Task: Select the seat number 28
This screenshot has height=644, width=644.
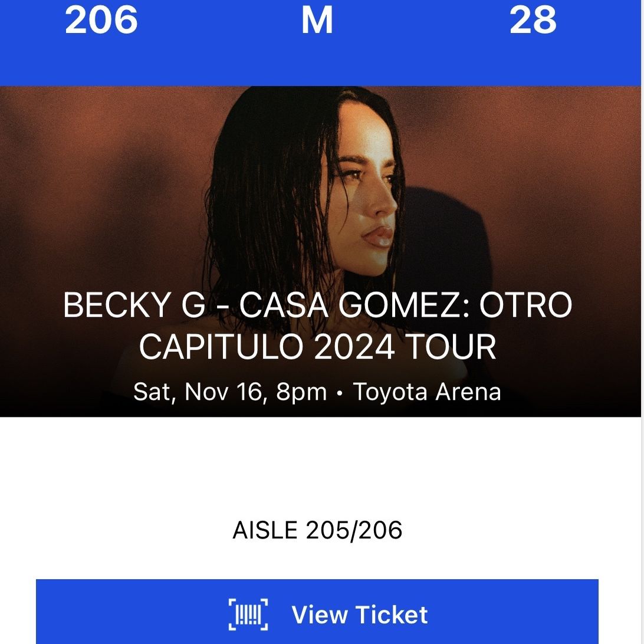Action: pyautogui.click(x=533, y=20)
